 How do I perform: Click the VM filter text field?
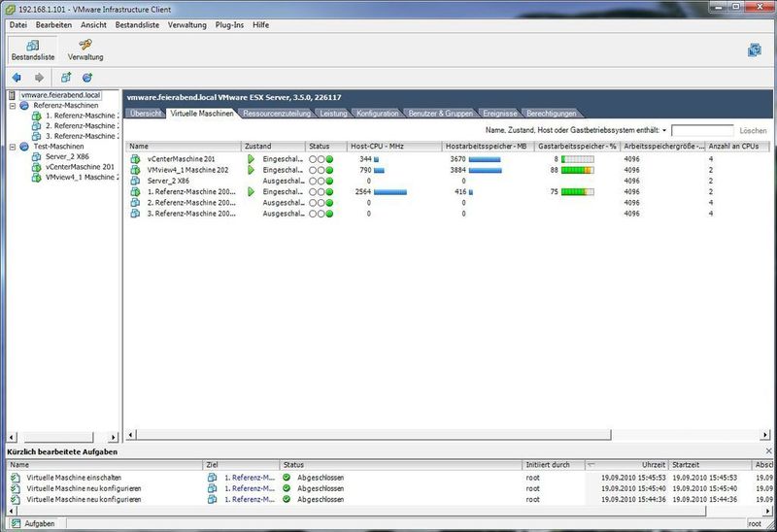[702, 130]
